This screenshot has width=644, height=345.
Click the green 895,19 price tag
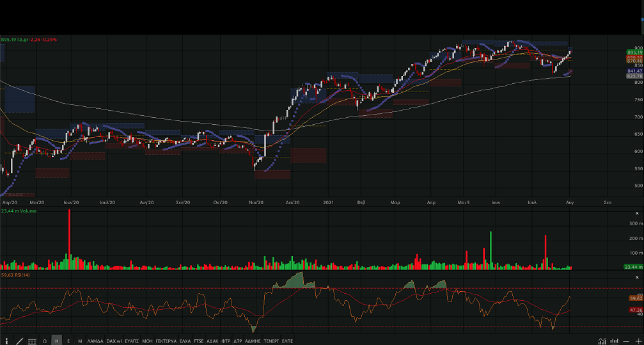coord(634,52)
